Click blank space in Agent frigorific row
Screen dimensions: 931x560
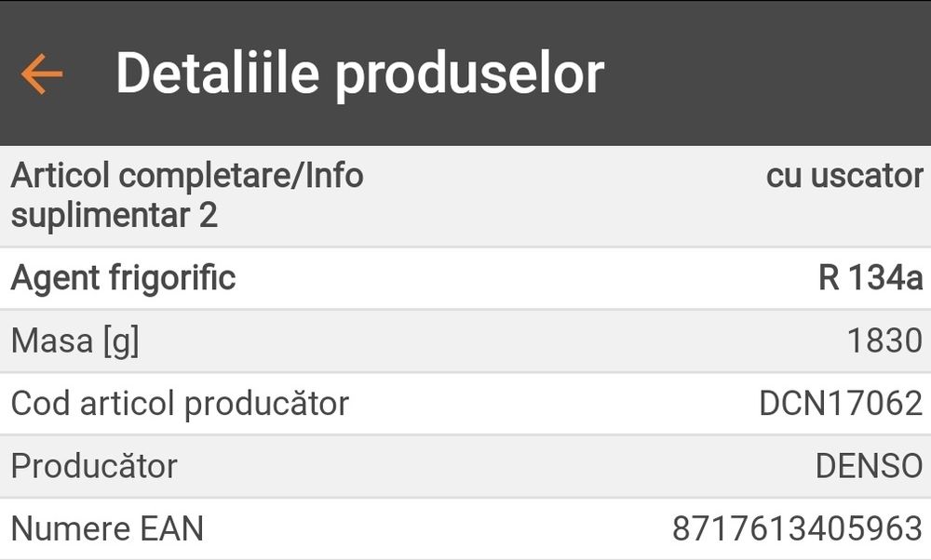(521, 278)
